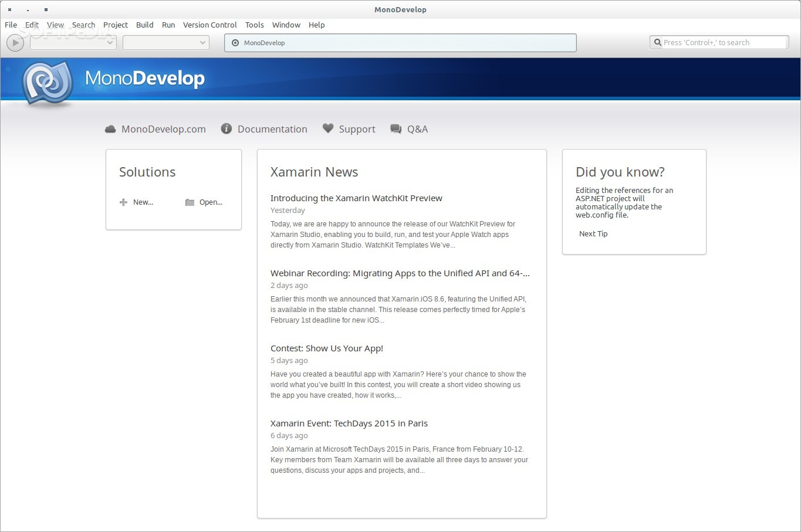Open the Help menu
The width and height of the screenshot is (801, 532).
click(317, 25)
